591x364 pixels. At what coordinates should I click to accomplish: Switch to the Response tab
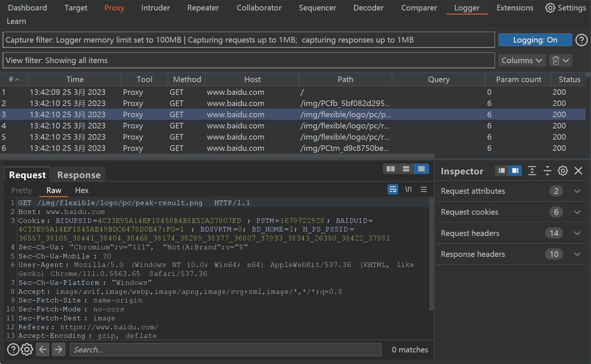[79, 175]
